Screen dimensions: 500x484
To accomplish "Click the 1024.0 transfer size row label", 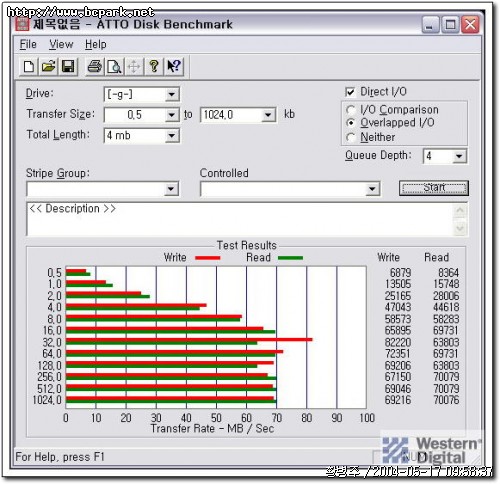I will pos(47,400).
